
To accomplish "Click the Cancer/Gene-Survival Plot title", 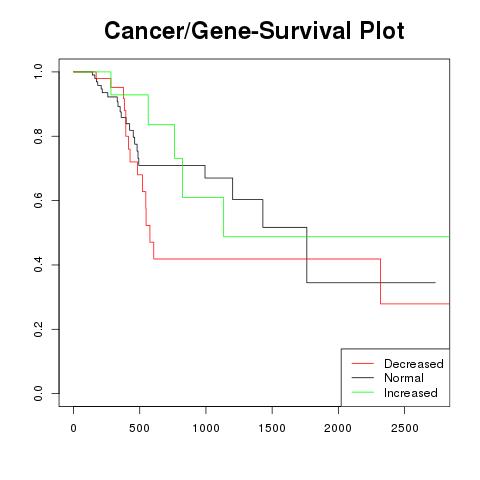I will click(x=254, y=31).
